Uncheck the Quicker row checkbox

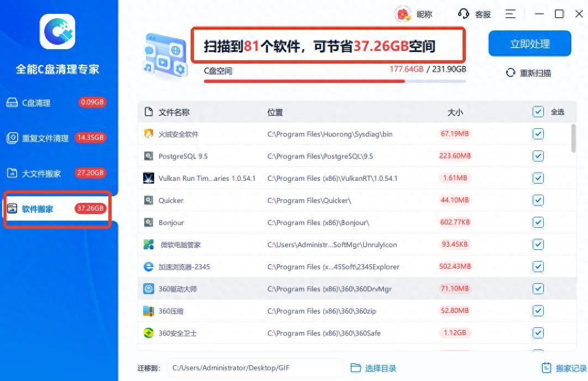coord(538,200)
